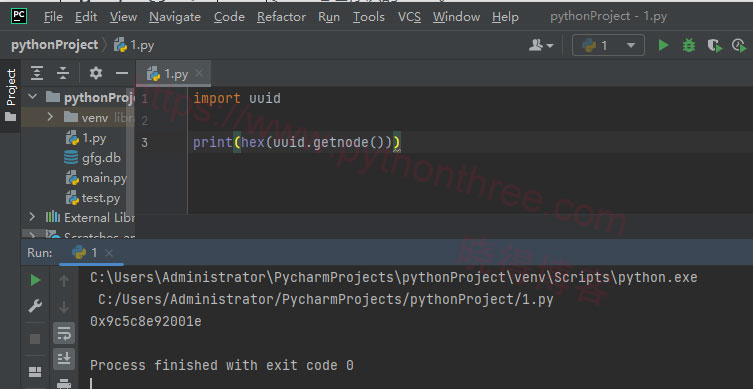Start debugging with the bug icon
Image resolution: width=753 pixels, height=389 pixels.
[689, 46]
